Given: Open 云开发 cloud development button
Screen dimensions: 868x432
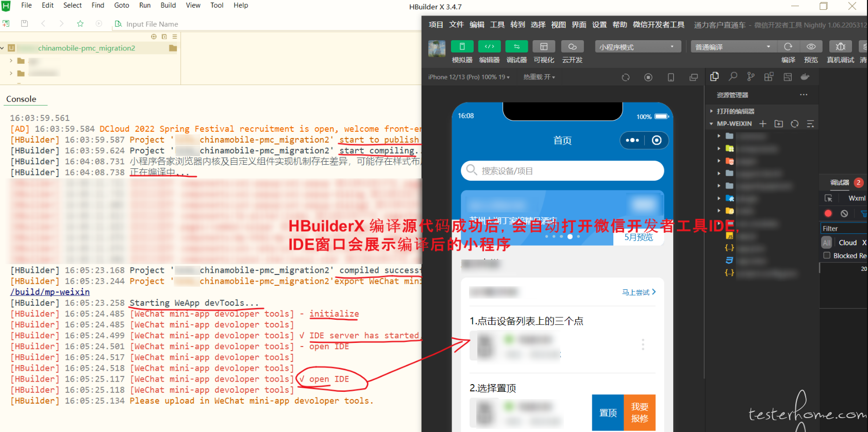Looking at the screenshot, I should [572, 46].
